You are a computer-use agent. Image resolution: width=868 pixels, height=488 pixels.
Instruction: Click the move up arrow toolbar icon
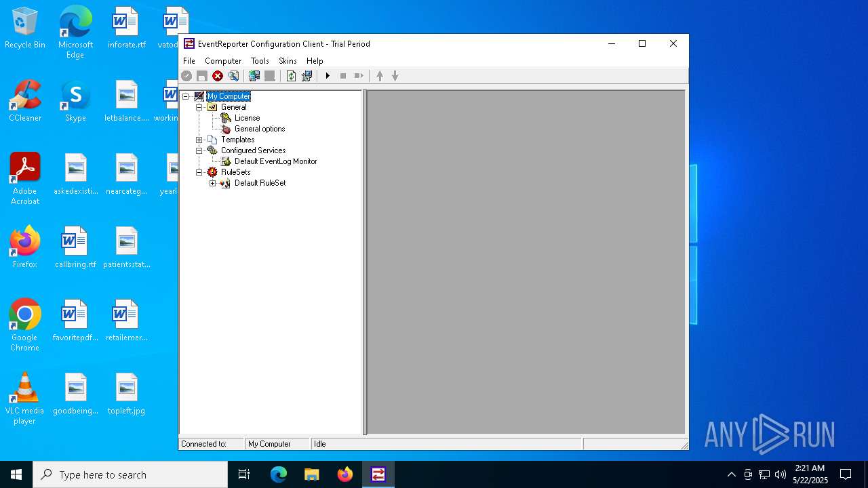coord(380,76)
